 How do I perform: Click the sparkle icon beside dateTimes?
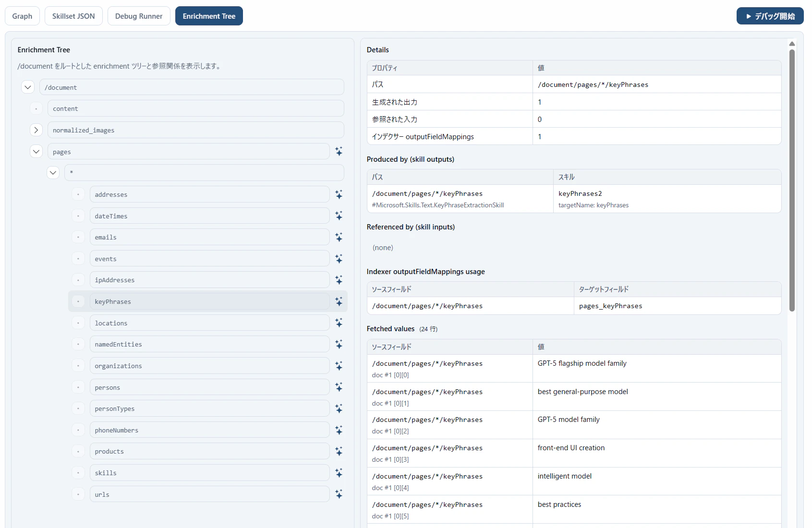[339, 216]
